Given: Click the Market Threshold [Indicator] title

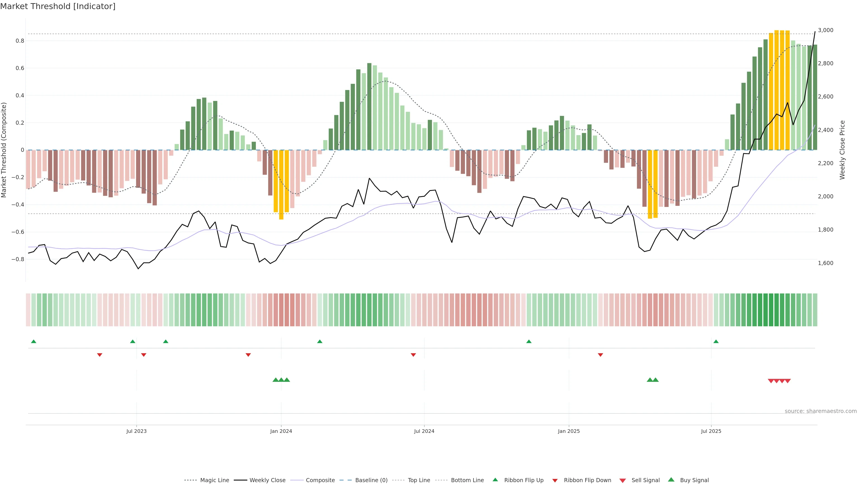Looking at the screenshot, I should tap(58, 6).
